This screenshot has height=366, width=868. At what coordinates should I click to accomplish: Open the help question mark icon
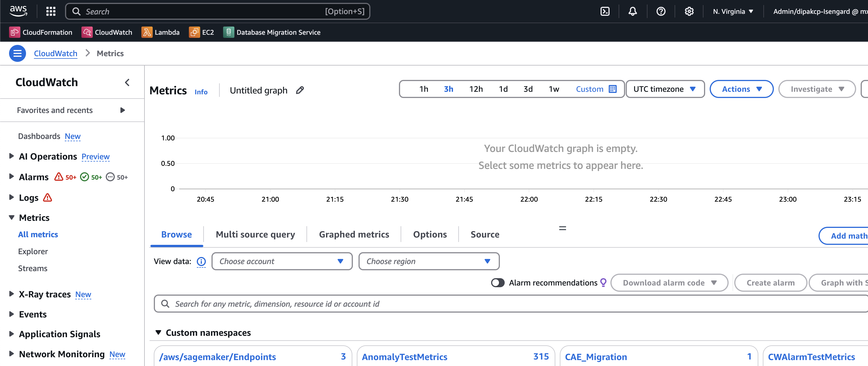tap(661, 12)
